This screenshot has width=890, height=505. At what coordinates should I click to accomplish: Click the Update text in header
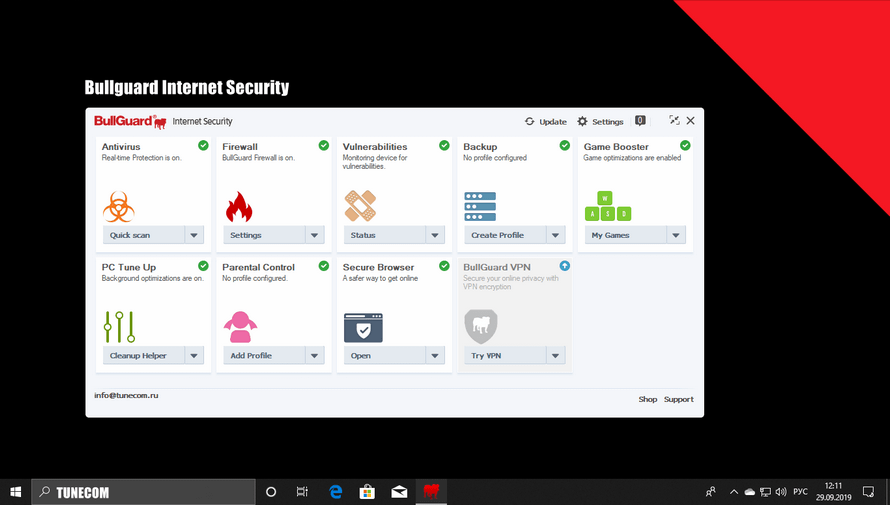pyautogui.click(x=553, y=121)
